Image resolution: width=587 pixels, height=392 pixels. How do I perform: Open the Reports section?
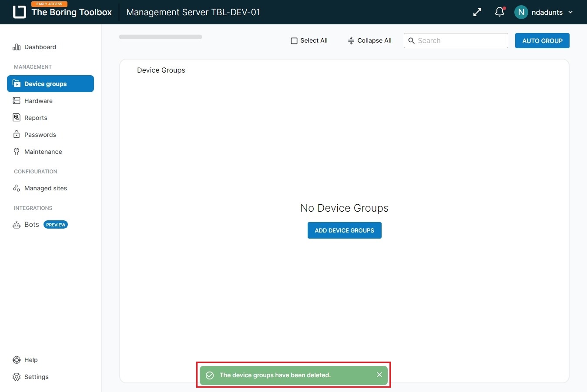click(36, 118)
